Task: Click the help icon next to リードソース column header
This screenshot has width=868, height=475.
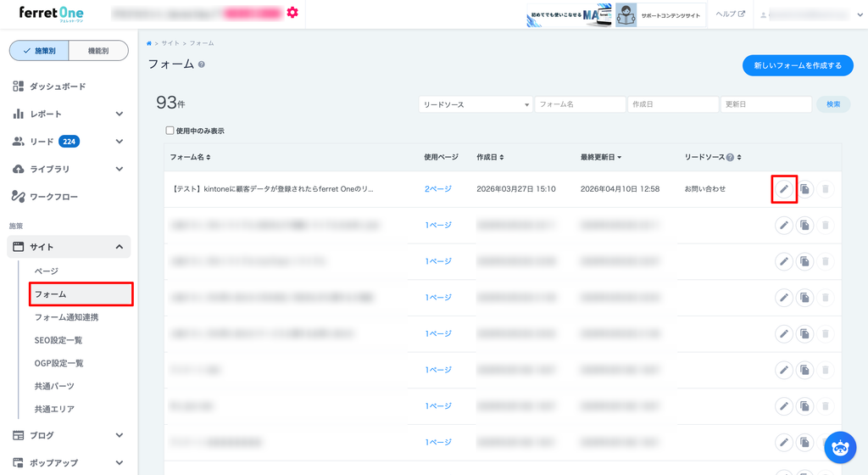Action: pyautogui.click(x=730, y=158)
